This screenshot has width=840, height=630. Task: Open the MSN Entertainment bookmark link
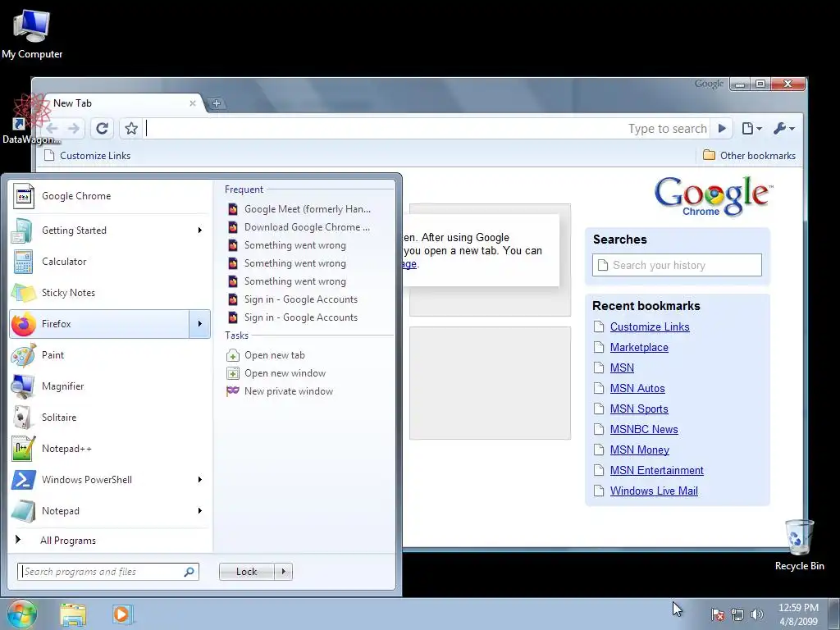[x=657, y=470]
